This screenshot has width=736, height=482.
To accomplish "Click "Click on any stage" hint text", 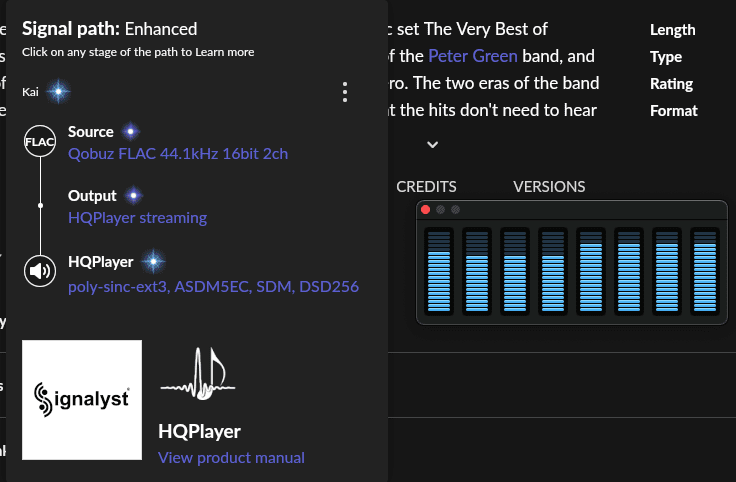I will point(138,52).
